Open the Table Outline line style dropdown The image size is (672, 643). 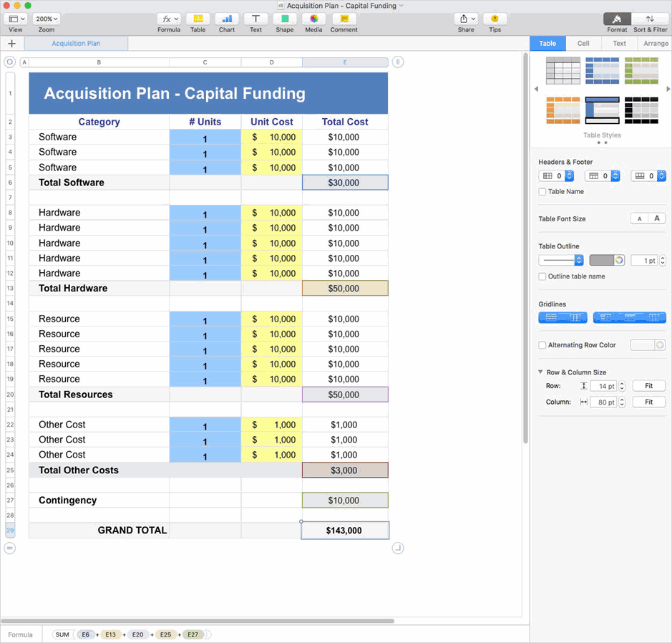click(562, 260)
